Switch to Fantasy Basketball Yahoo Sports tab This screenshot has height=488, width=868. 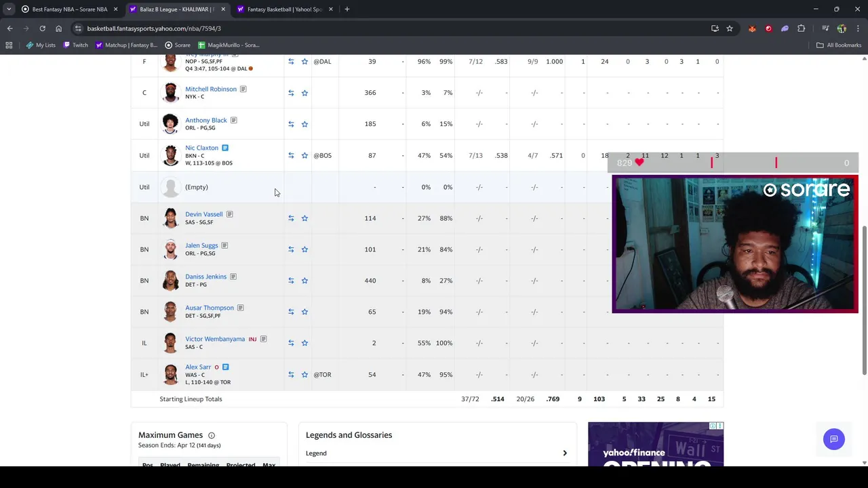tap(284, 9)
